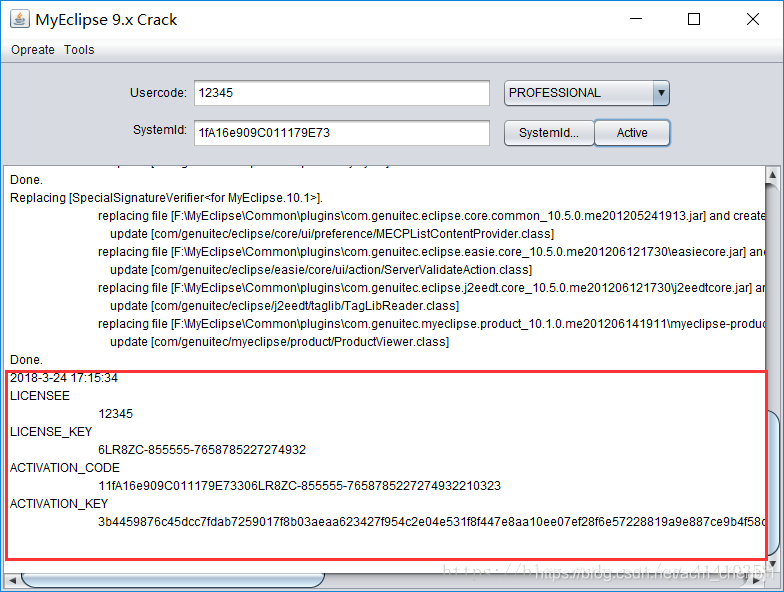Click the horizontal scrollbar left arrow

click(x=12, y=580)
